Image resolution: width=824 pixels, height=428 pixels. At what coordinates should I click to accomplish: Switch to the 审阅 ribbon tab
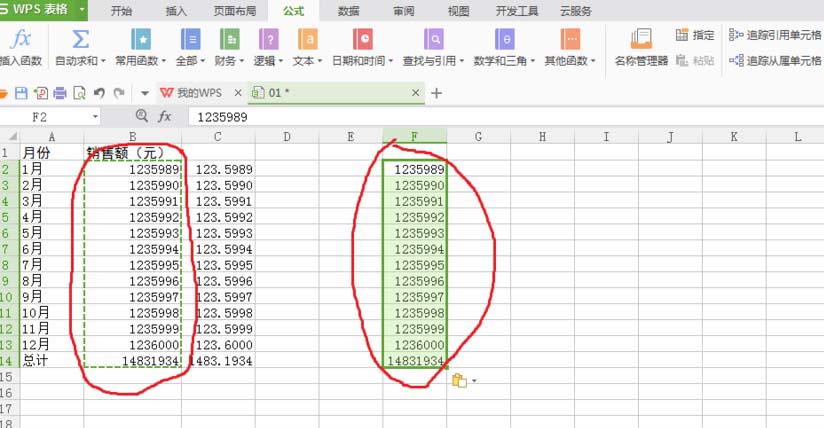click(404, 11)
